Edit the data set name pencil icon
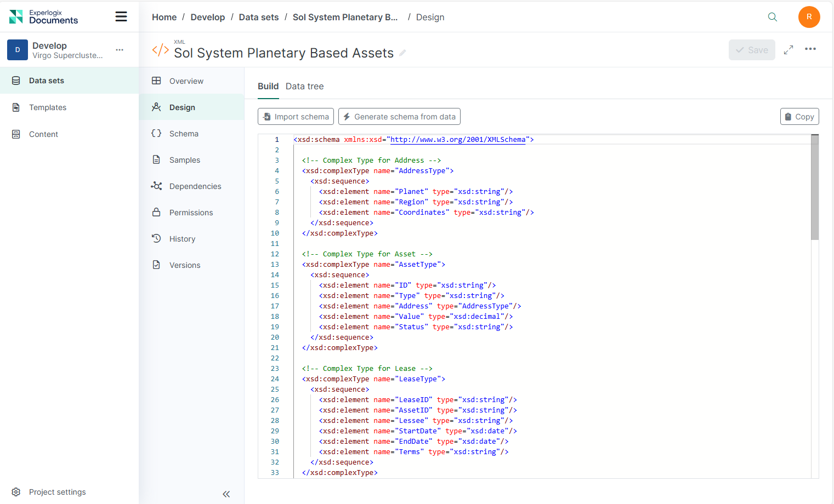This screenshot has width=834, height=504. (x=402, y=53)
